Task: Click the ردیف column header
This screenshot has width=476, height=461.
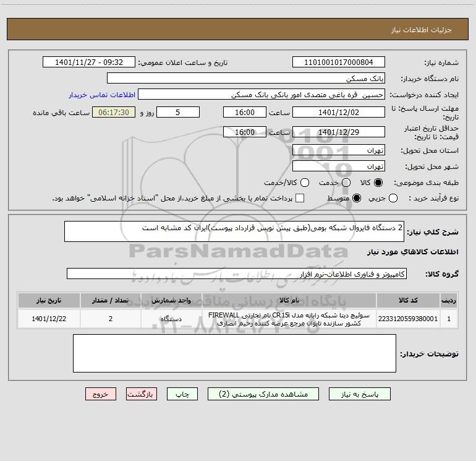Action: point(449,300)
